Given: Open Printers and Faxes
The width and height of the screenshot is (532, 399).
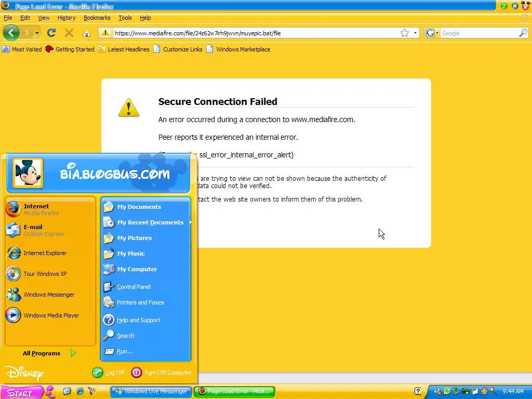Looking at the screenshot, I should click(146, 302).
